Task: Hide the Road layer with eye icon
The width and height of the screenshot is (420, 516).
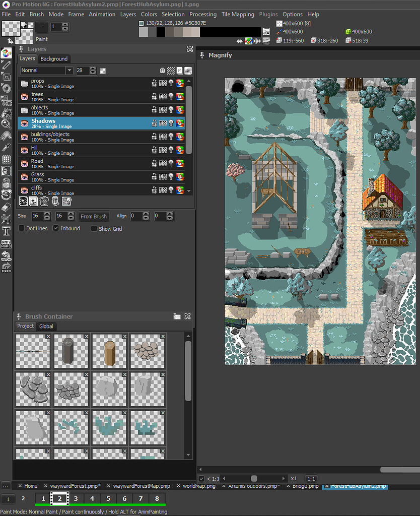Action: click(x=24, y=163)
